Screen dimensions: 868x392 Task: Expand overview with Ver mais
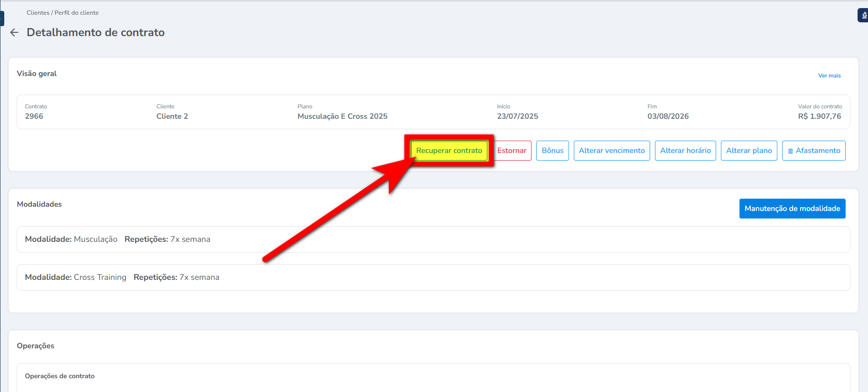coord(829,76)
